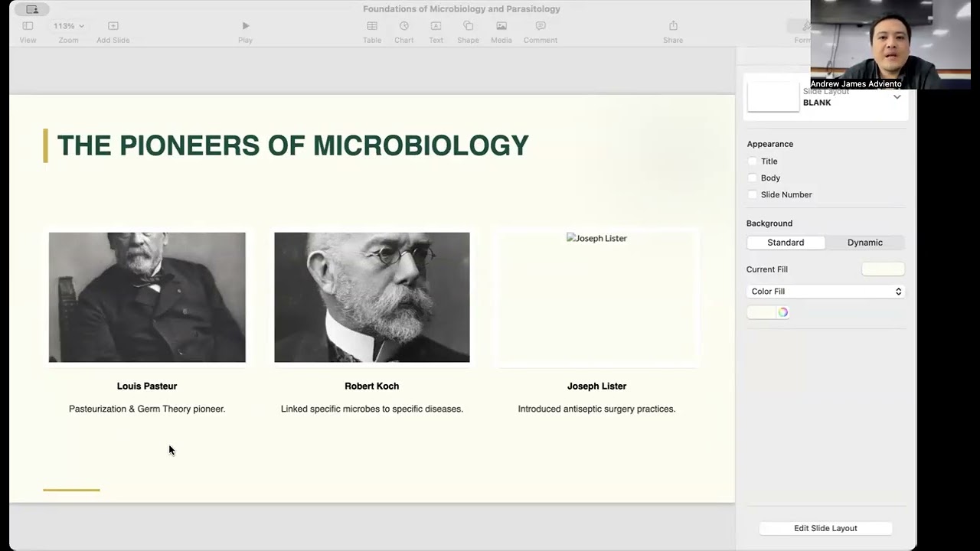Click 'Linked specific microbes to specific diseases.' text
The width and height of the screenshot is (980, 551).
372,409
